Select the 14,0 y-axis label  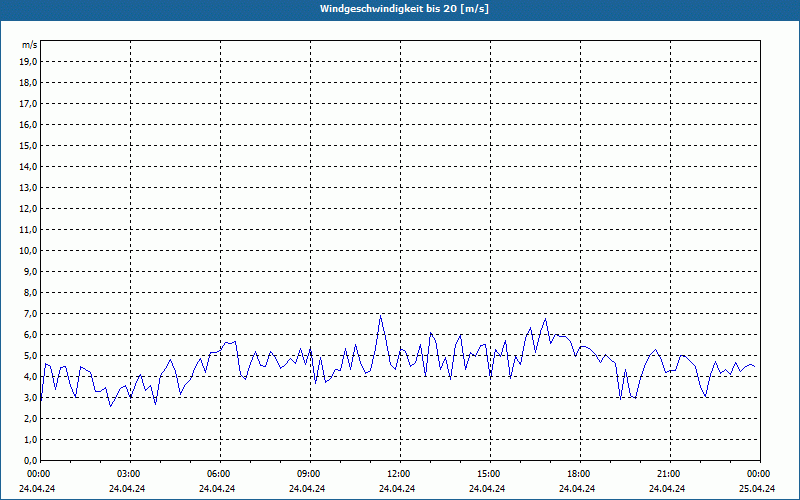(x=28, y=166)
